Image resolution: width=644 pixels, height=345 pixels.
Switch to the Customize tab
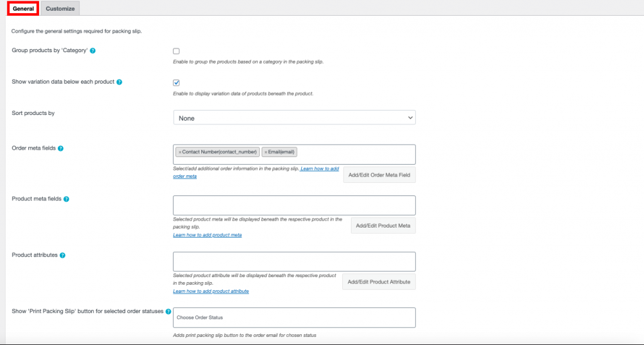click(60, 9)
